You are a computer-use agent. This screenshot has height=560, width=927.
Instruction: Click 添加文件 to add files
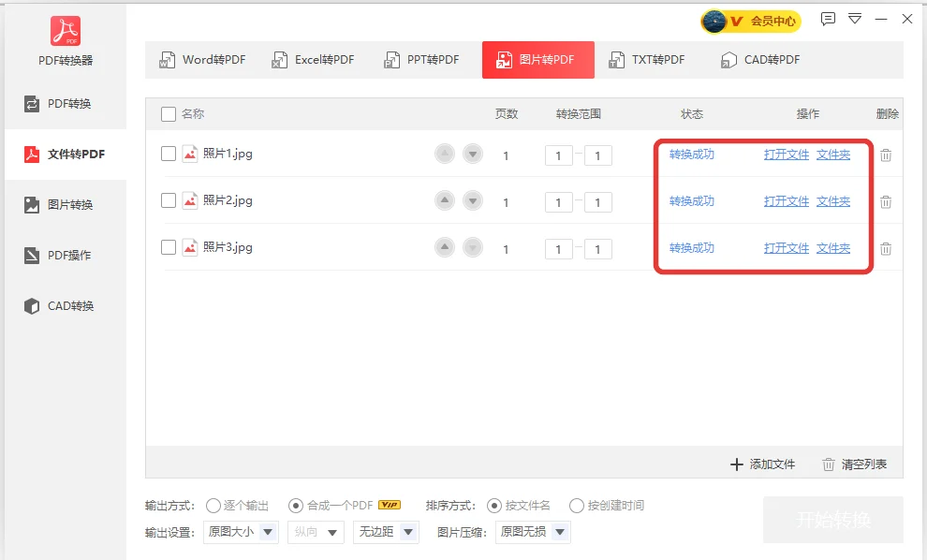click(762, 464)
